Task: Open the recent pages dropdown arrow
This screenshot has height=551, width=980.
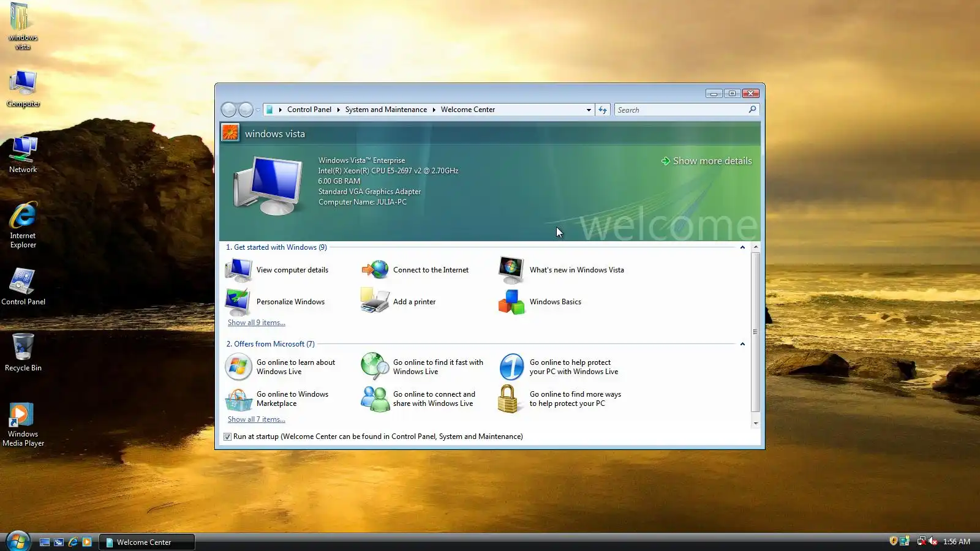Action: coord(258,110)
